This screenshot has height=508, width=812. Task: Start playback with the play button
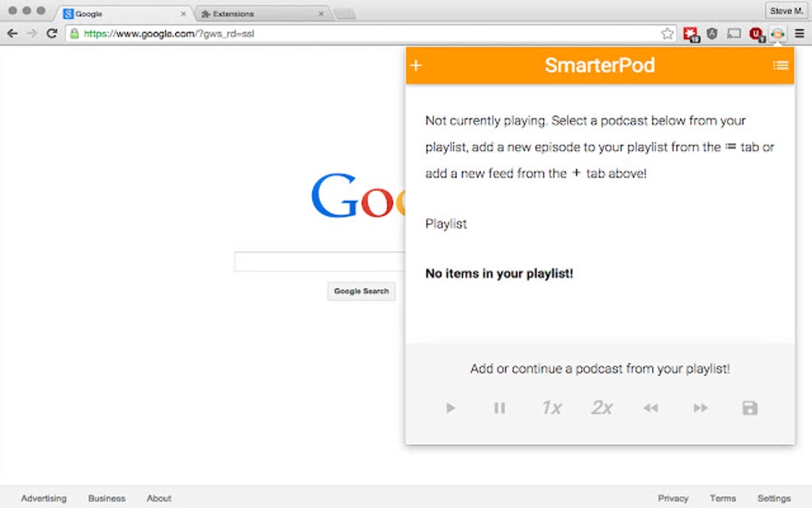(451, 408)
